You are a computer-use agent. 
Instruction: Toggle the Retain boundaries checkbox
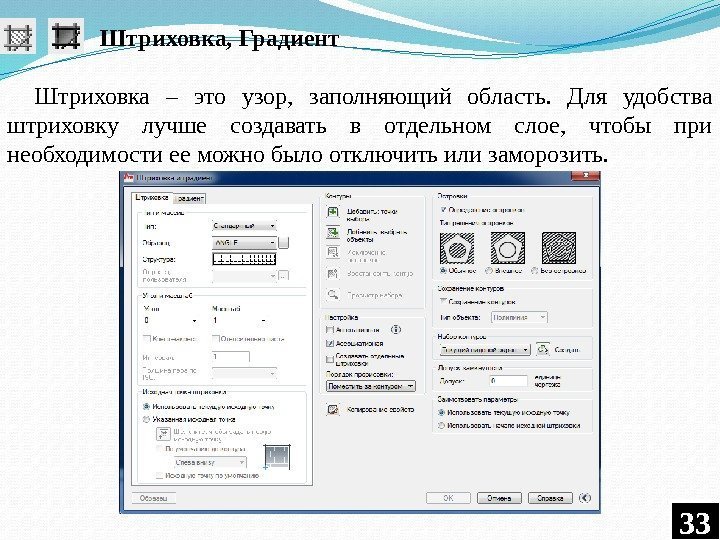click(443, 302)
